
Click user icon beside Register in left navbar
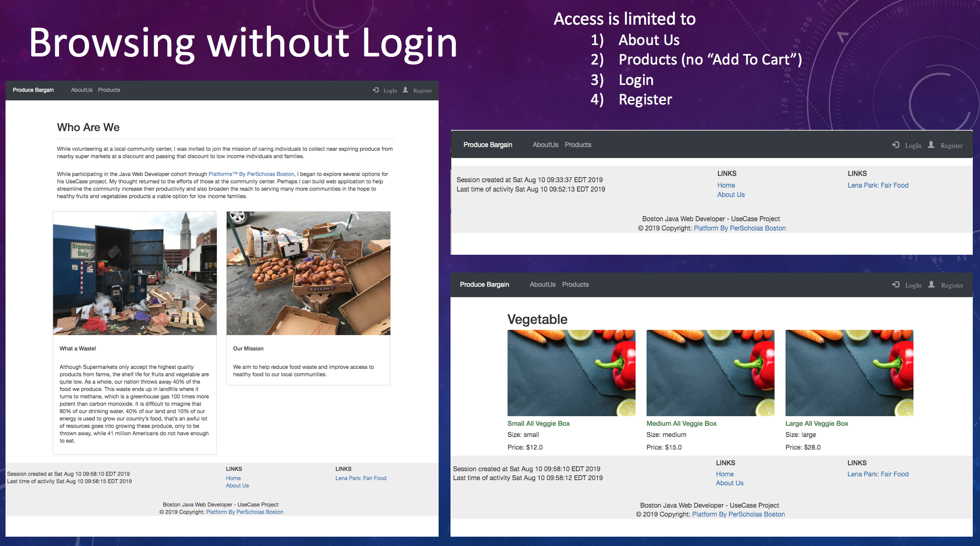(x=406, y=90)
